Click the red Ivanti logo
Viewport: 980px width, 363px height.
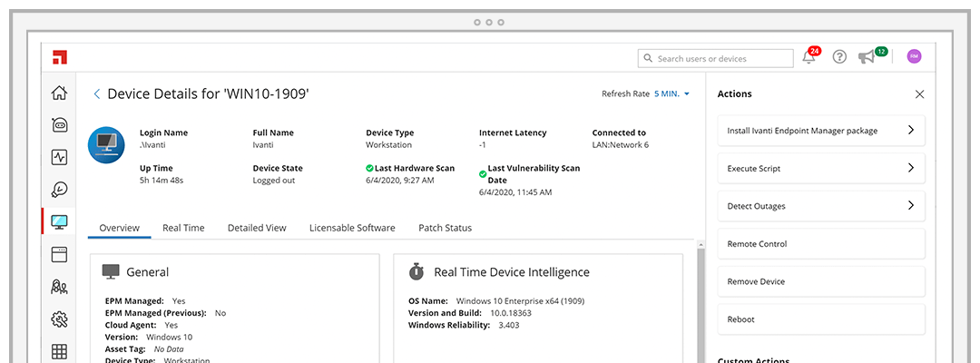coord(60,57)
